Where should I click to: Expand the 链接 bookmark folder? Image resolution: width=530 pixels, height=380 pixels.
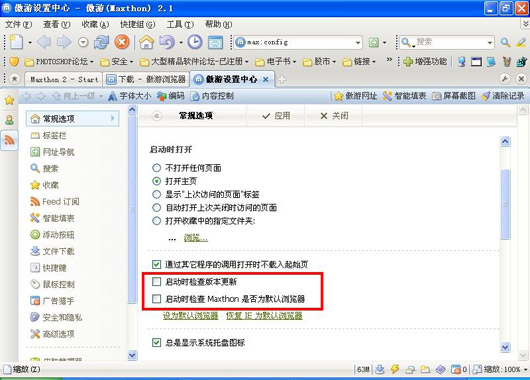tap(359, 62)
